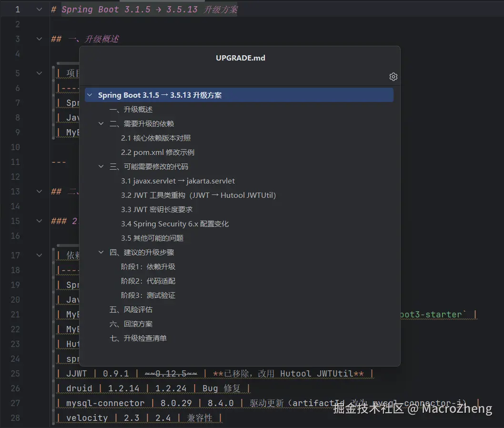Click the velocity cell on line 28
This screenshot has height=428, width=504.
tap(87, 418)
